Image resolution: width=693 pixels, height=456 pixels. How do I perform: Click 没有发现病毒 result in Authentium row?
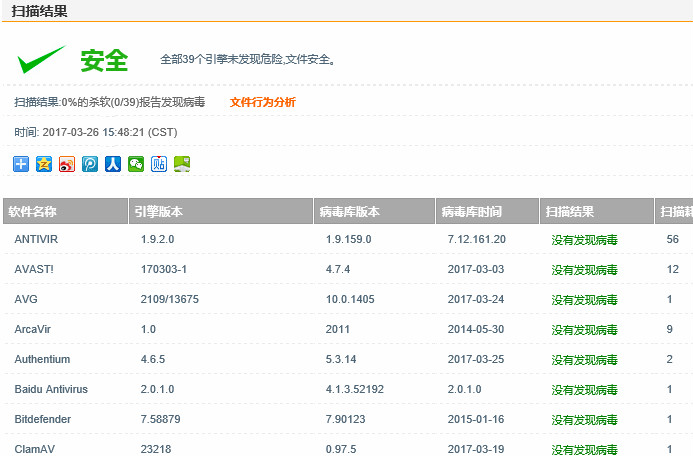584,360
